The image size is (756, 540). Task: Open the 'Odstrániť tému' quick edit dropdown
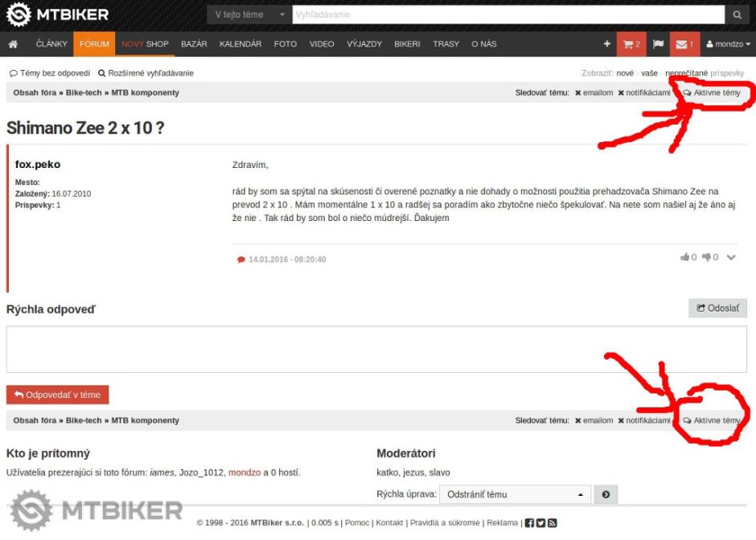coord(515,495)
